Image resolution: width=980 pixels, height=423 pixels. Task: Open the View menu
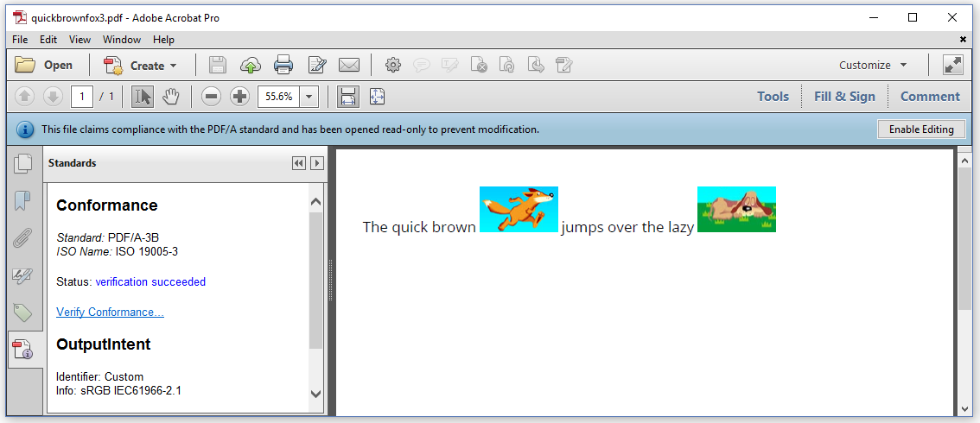pos(80,40)
